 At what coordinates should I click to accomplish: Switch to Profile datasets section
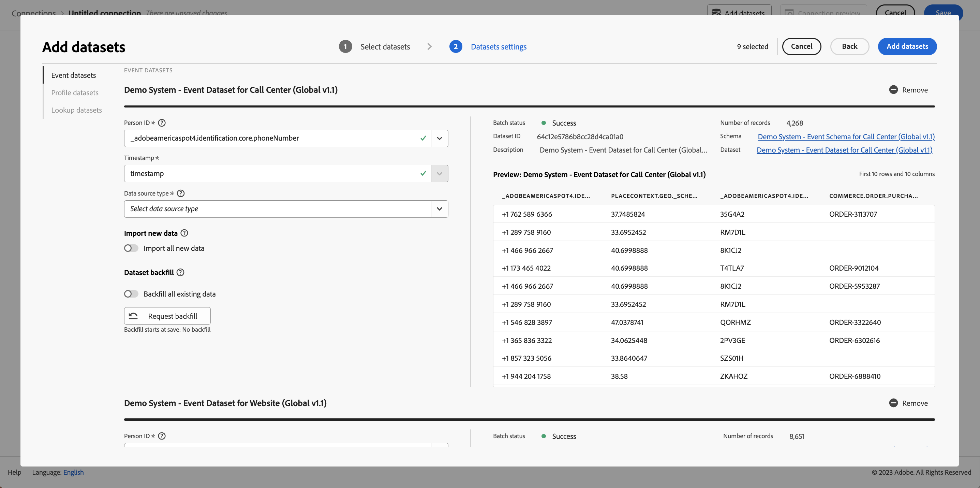[75, 92]
